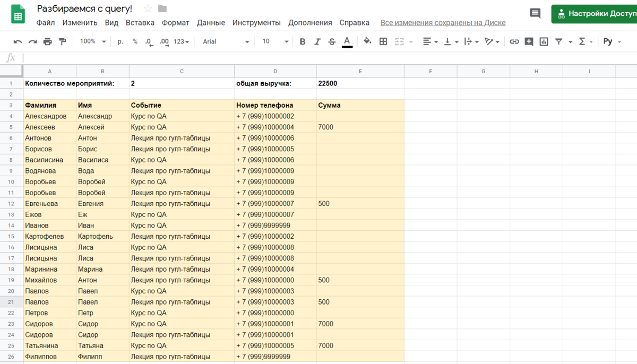This screenshot has height=364, width=637.
Task: Open the zoom 100% dropdown
Action: tap(93, 41)
